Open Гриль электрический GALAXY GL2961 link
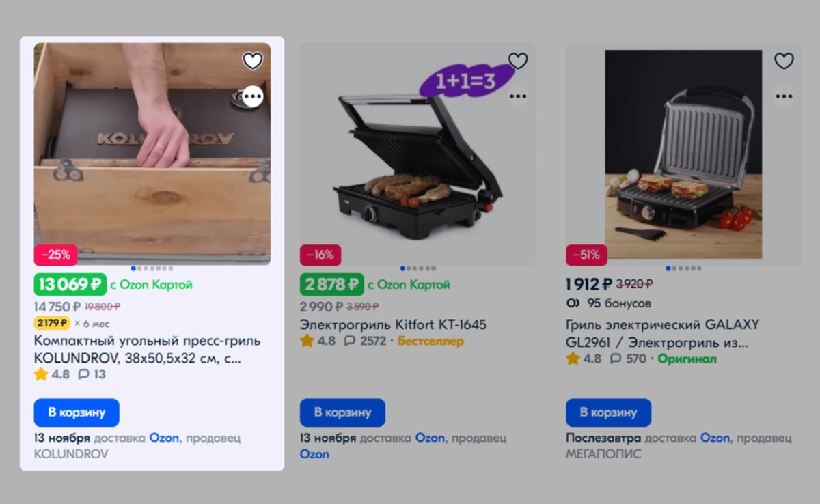820x504 pixels. click(x=662, y=333)
